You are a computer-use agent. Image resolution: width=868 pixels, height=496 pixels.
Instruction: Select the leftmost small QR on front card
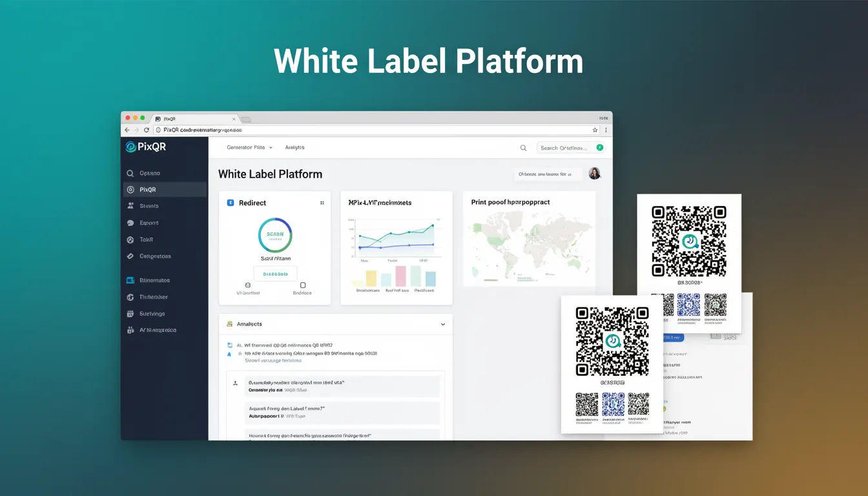587,404
